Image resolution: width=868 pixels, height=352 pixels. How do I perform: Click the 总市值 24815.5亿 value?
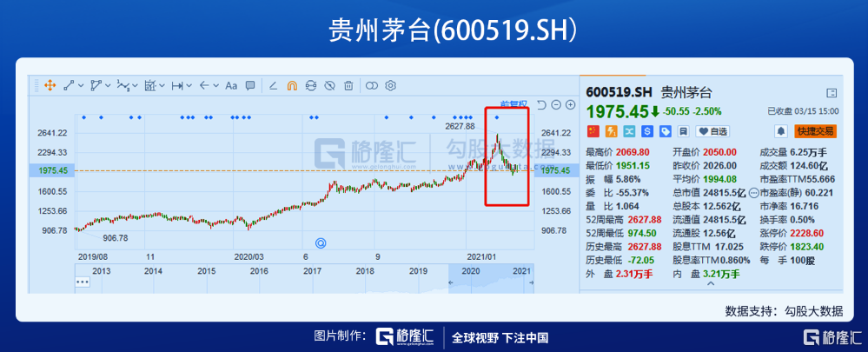pyautogui.click(x=724, y=193)
